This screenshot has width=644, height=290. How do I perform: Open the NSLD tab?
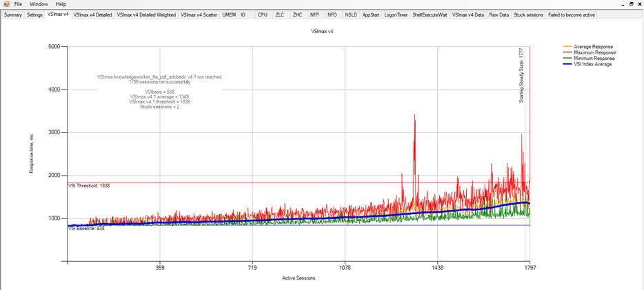(x=351, y=14)
